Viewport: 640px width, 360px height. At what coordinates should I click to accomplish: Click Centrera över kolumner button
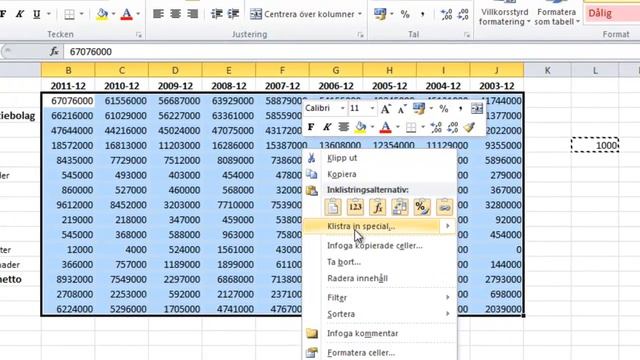click(302, 14)
